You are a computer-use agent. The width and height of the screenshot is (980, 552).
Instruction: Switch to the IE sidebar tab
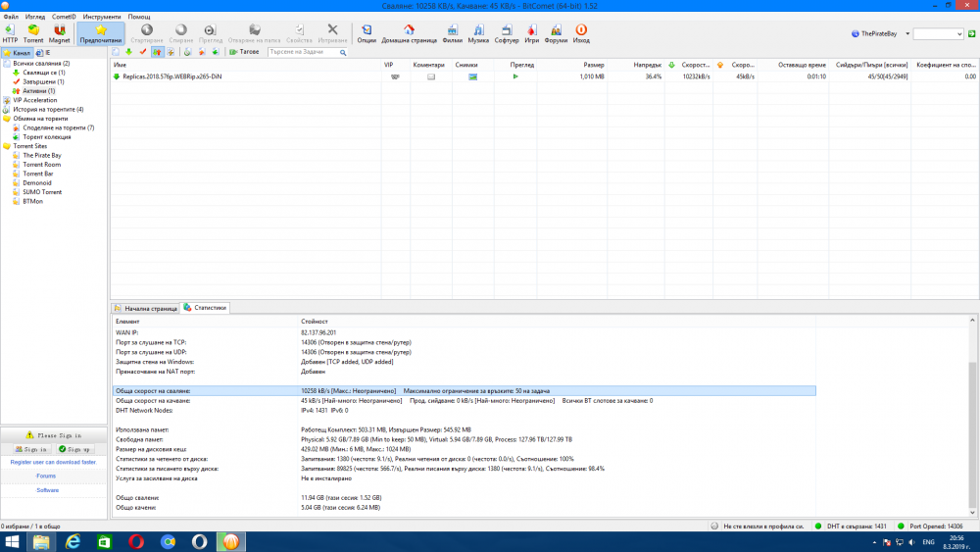pos(43,53)
